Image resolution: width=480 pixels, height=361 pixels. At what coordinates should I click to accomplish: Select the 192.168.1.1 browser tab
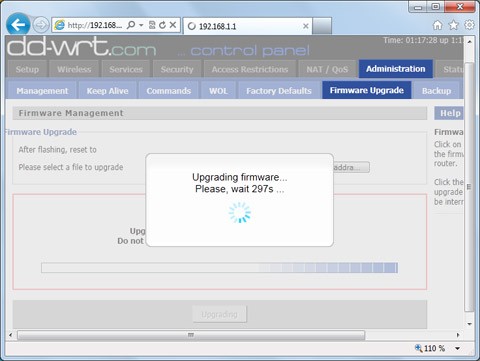(248, 26)
